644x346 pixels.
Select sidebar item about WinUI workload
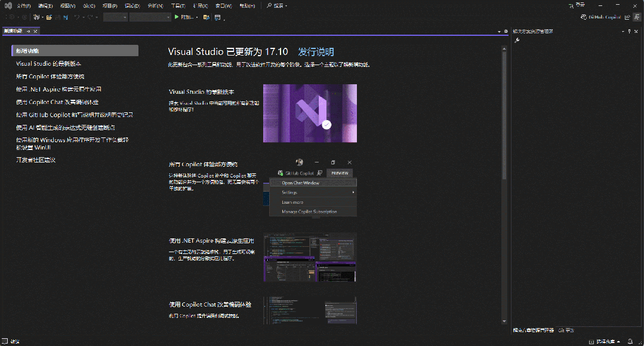pyautogui.click(x=72, y=143)
